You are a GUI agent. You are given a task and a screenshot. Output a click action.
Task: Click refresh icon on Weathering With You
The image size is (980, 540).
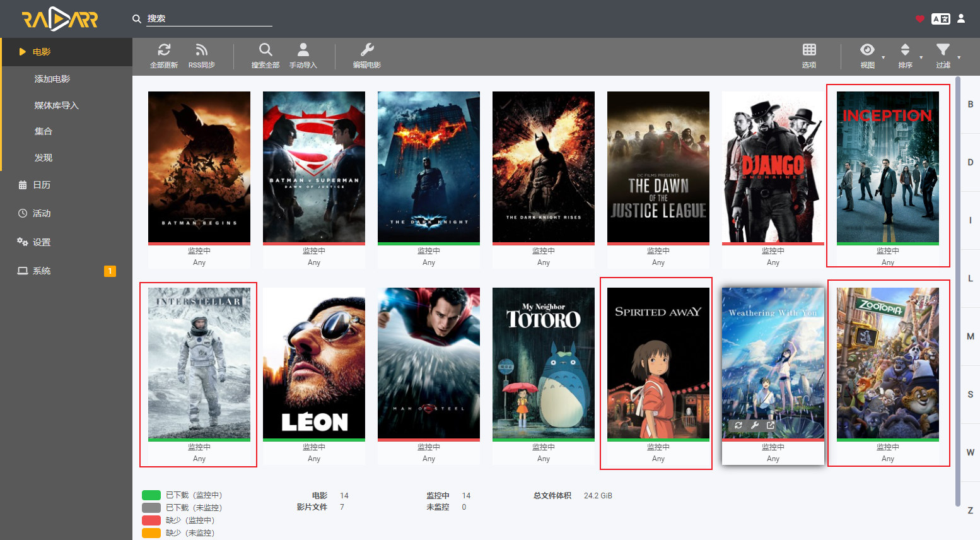738,425
